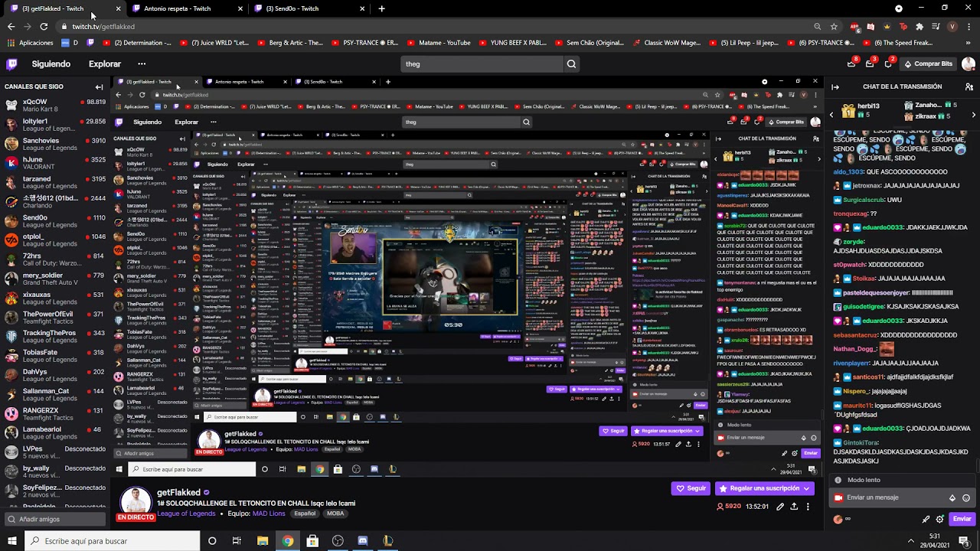Viewport: 980px width, 551px height.
Task: Open outermost League of Legends category link under title
Action: pyautogui.click(x=186, y=514)
